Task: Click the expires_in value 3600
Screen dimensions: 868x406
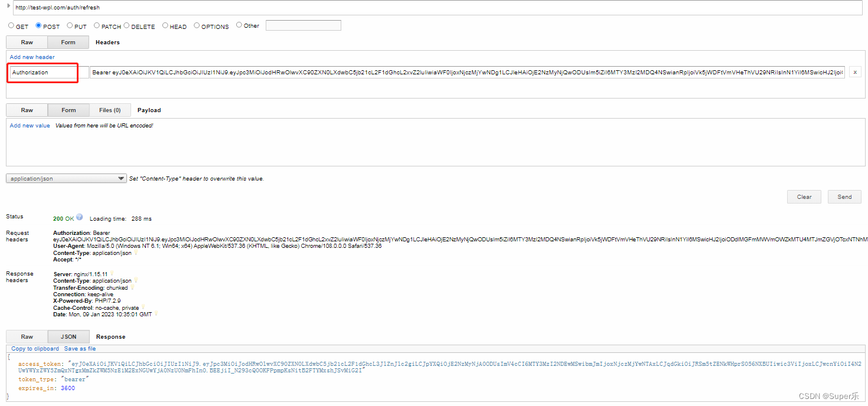Action: 68,388
